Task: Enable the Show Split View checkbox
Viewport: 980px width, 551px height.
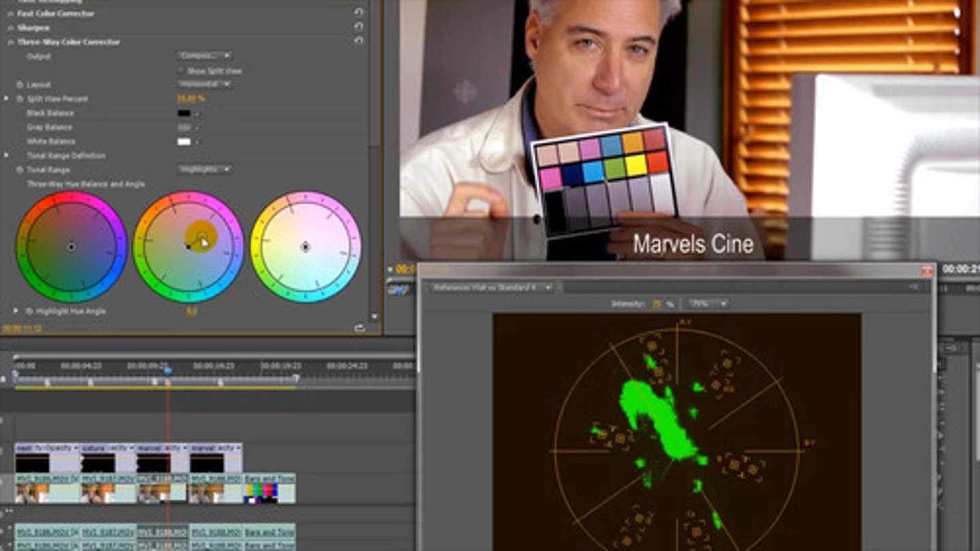Action: point(181,70)
